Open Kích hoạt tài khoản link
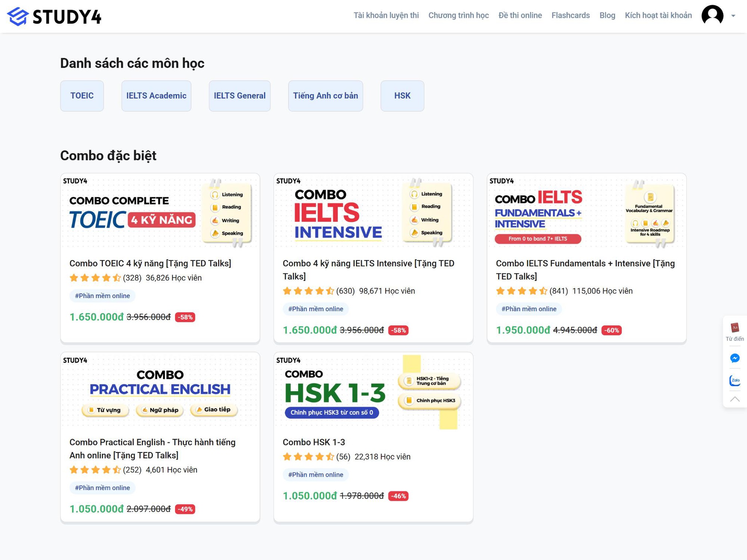747x560 pixels. (x=658, y=15)
